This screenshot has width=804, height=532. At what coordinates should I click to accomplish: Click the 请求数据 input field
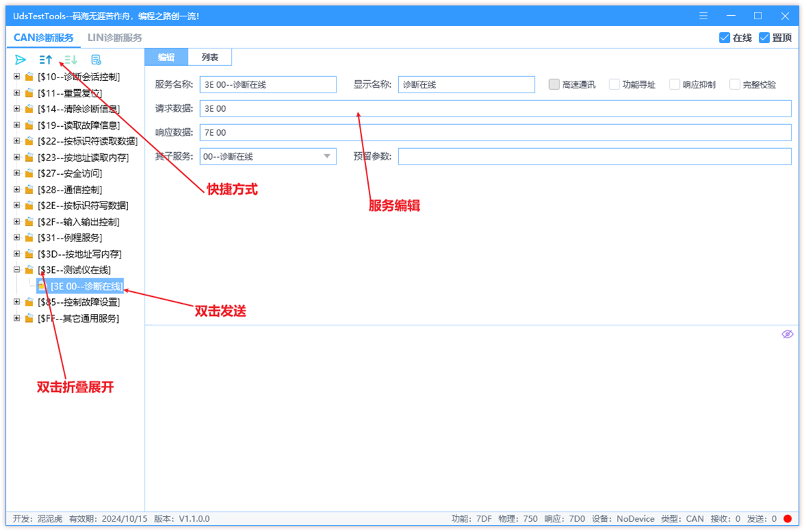click(496, 109)
